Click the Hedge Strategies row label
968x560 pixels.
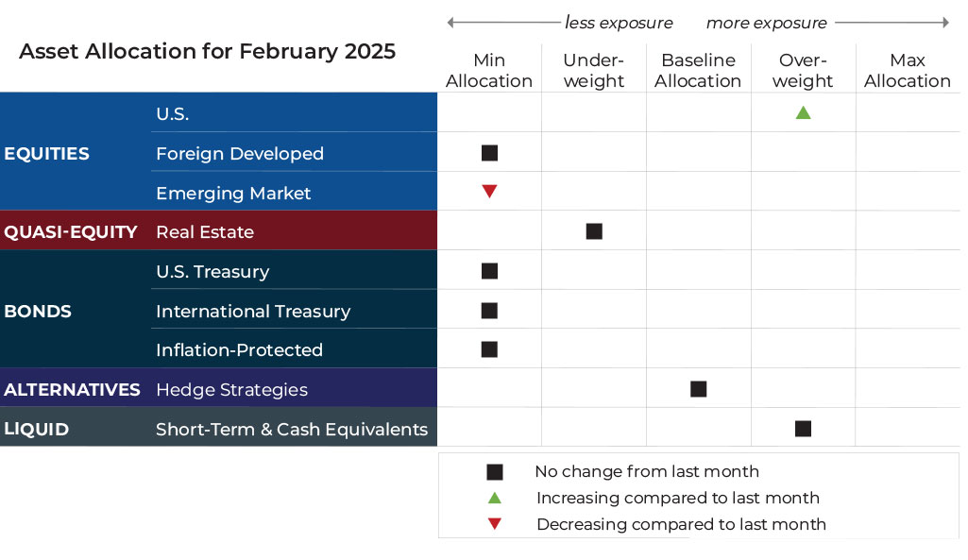[231, 389]
